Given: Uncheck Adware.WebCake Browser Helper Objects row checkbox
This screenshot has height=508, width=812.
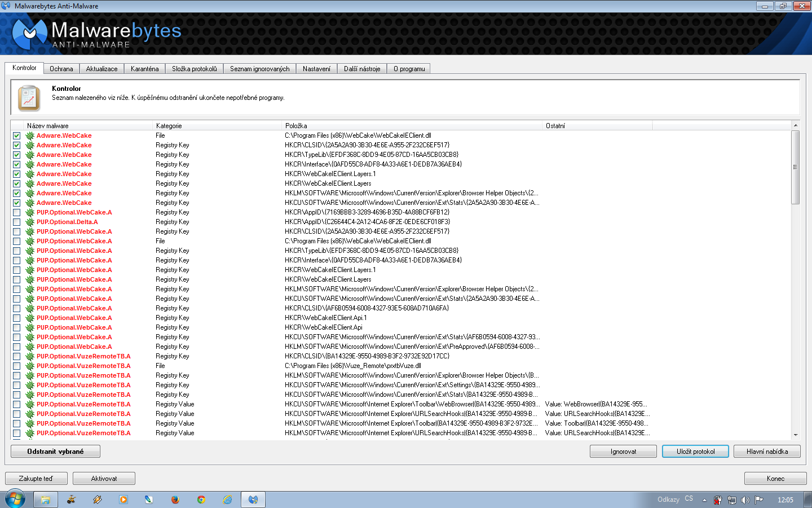Looking at the screenshot, I should tap(16, 193).
